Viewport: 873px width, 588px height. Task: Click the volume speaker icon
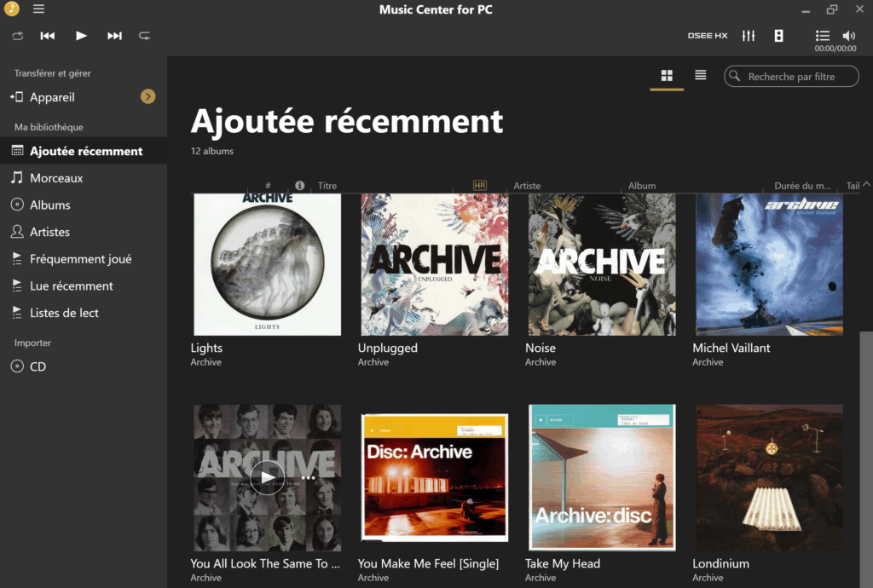tap(849, 36)
